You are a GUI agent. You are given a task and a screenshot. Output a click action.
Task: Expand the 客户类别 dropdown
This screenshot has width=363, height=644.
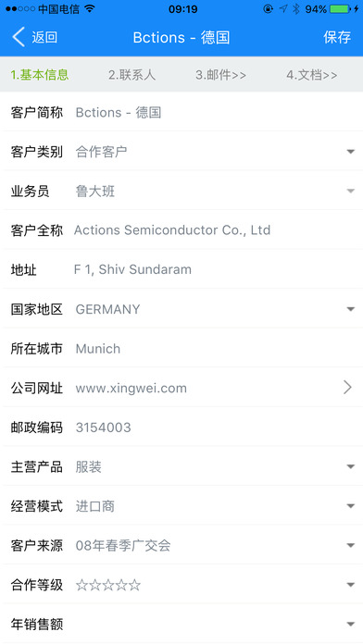tap(350, 152)
